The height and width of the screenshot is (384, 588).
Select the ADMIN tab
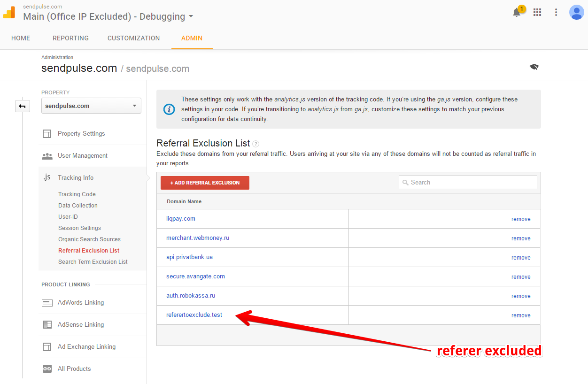pos(192,38)
